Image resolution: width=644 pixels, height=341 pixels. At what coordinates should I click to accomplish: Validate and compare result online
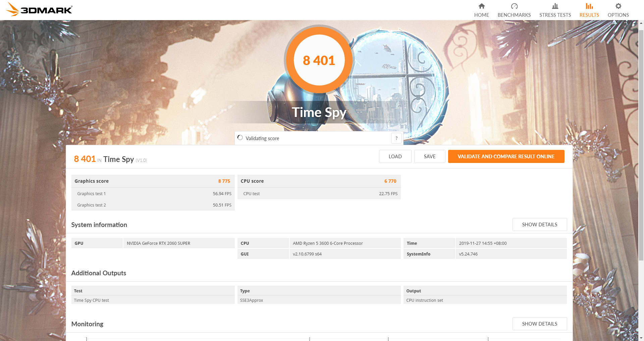coord(506,157)
